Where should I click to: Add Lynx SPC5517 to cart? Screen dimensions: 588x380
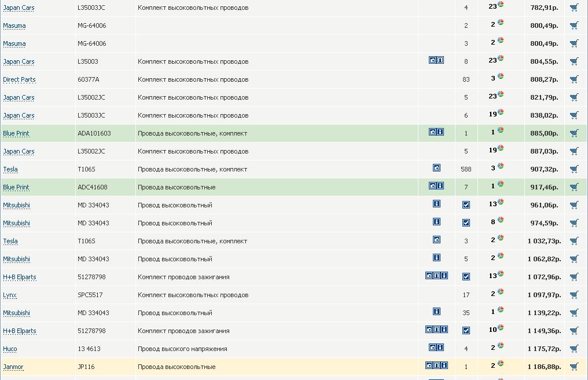pos(574,295)
